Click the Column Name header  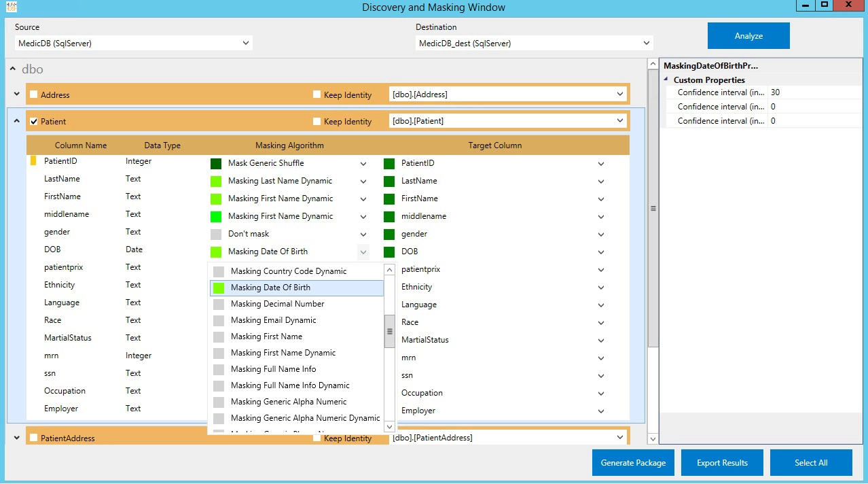pyautogui.click(x=81, y=145)
